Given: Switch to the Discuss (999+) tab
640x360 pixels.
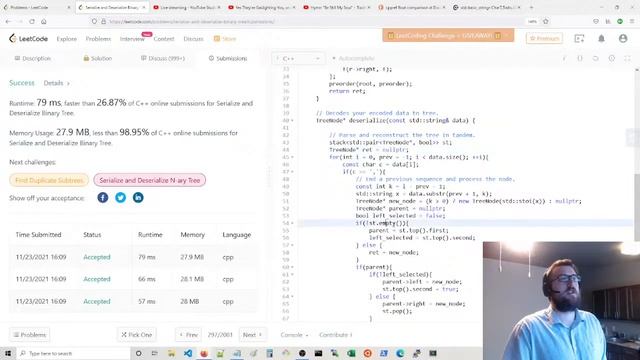Looking at the screenshot, I should click(163, 58).
